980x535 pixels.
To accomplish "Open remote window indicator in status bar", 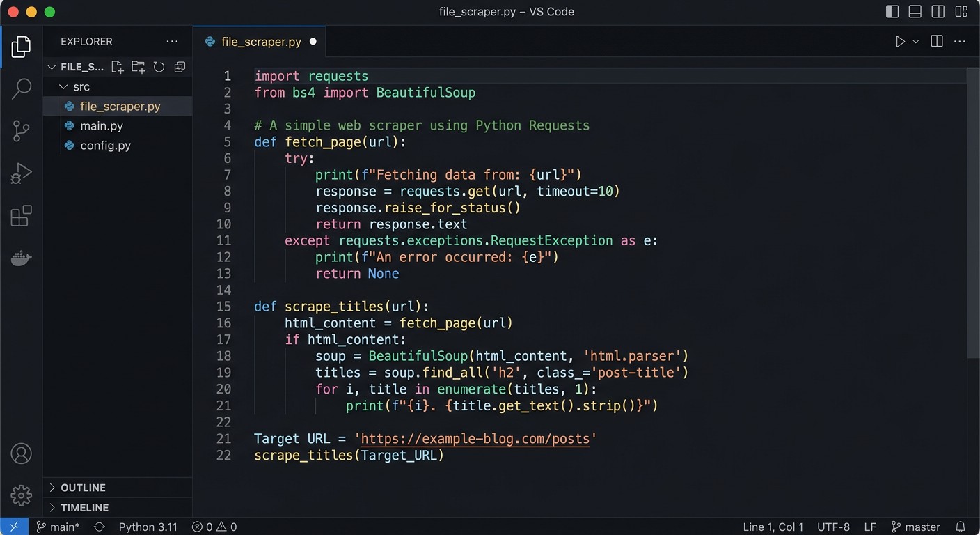I will [14, 527].
